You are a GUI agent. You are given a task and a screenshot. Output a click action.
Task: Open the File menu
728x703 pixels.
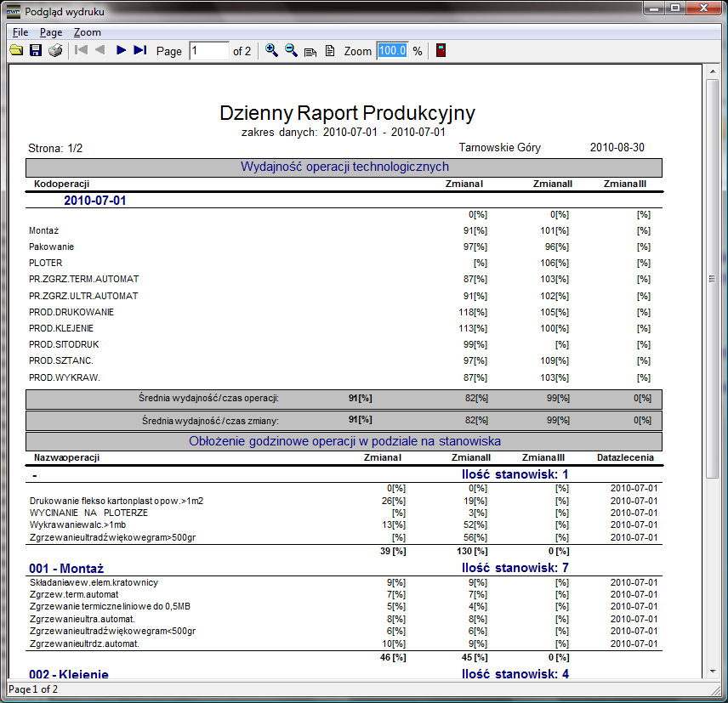coord(20,32)
